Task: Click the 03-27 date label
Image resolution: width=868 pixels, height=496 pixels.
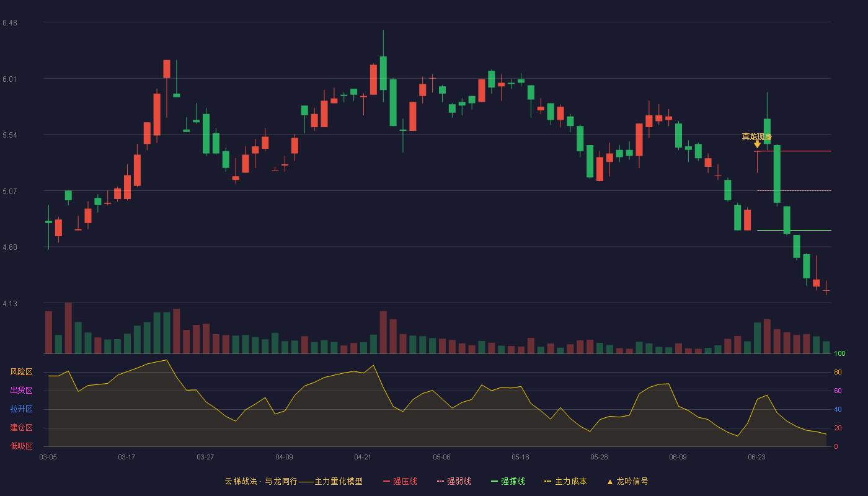Action: (205, 457)
